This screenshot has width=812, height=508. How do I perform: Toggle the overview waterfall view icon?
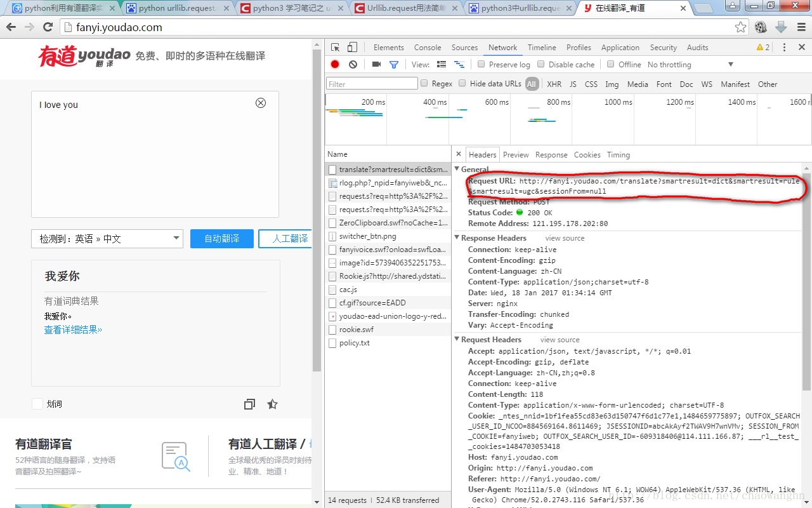click(459, 64)
